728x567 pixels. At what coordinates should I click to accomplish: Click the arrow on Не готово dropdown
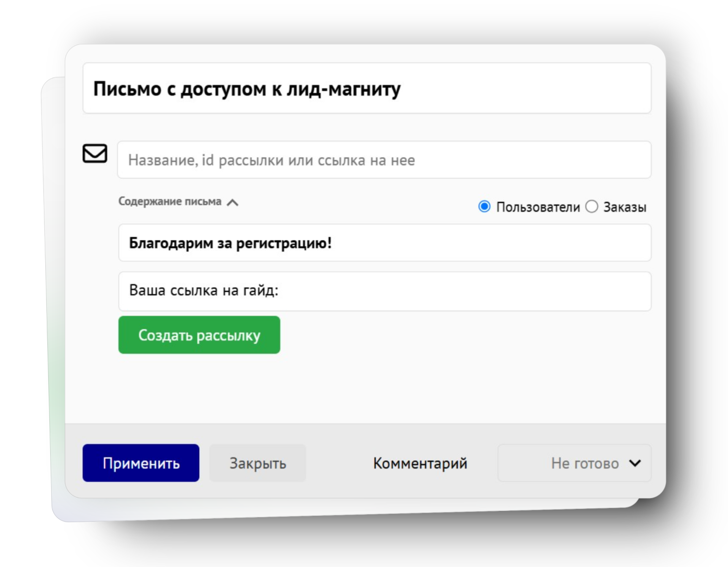click(635, 463)
